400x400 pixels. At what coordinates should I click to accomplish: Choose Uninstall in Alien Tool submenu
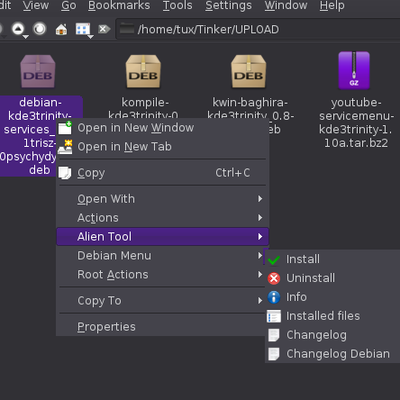pyautogui.click(x=333, y=278)
